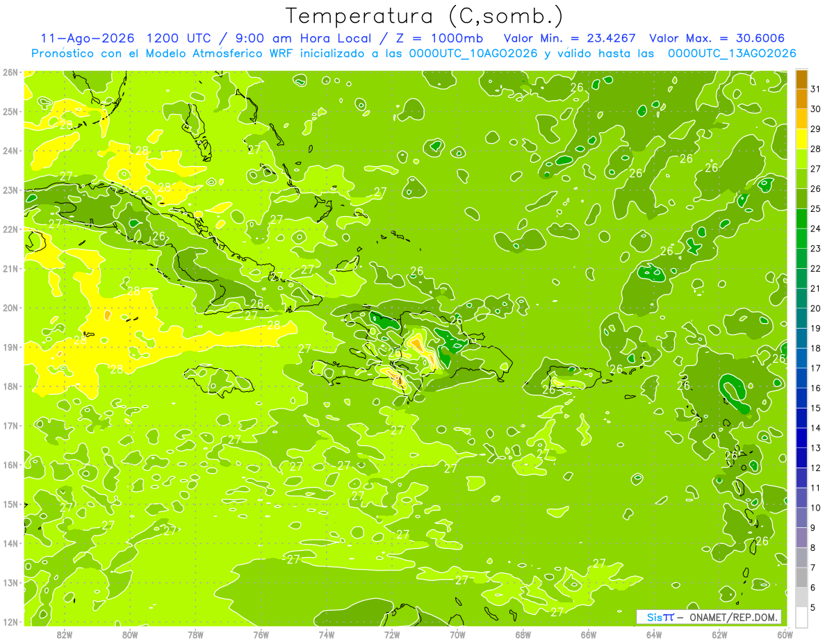Click the color scale number 20
834x644 pixels.
click(815, 308)
